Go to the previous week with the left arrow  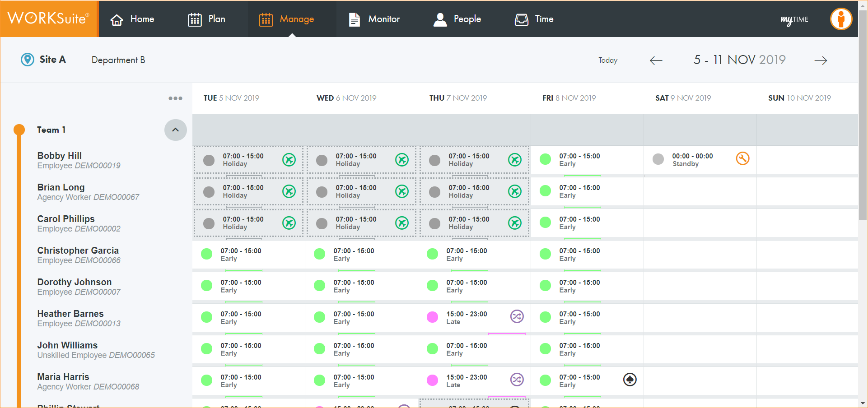point(656,60)
